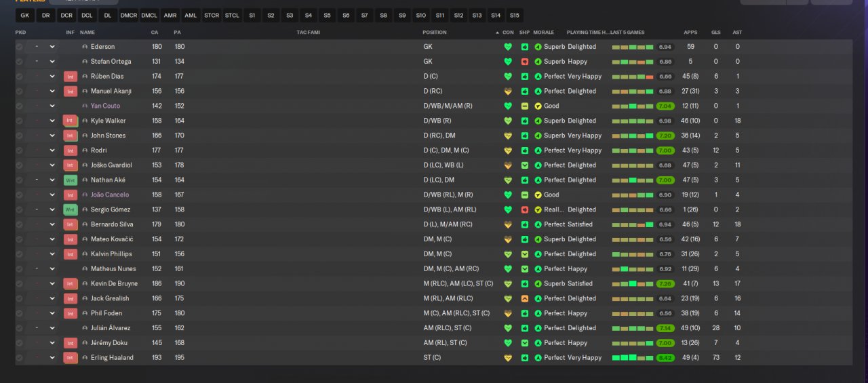This screenshot has height=383, width=868.
Task: Click Ederson's condition heart icon
Action: coord(507,47)
